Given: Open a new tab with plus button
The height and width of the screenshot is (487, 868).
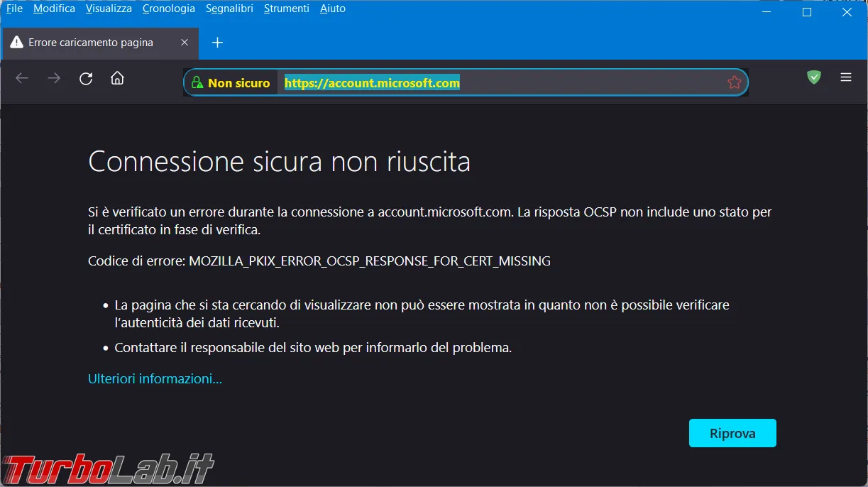Looking at the screenshot, I should 217,43.
